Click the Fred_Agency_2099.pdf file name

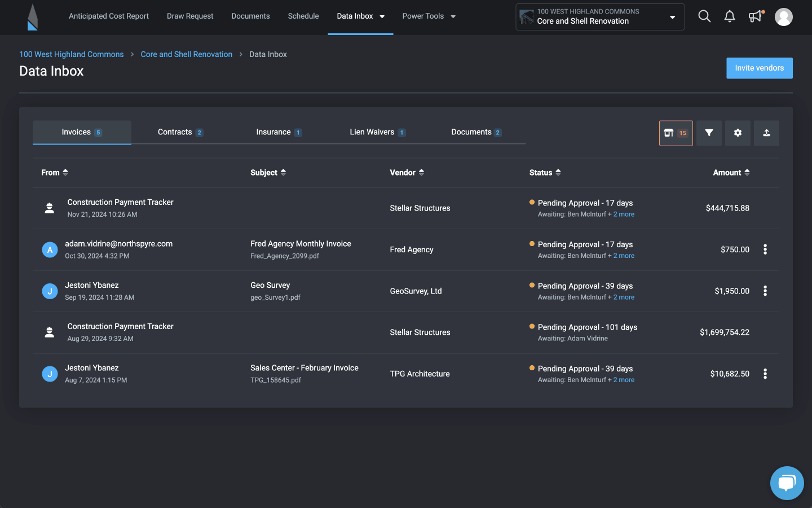[x=285, y=256]
